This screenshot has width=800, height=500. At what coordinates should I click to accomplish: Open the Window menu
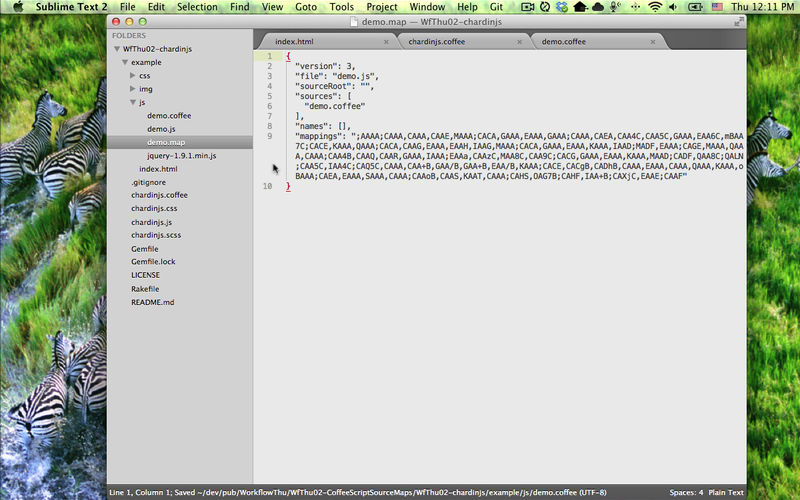427,7
